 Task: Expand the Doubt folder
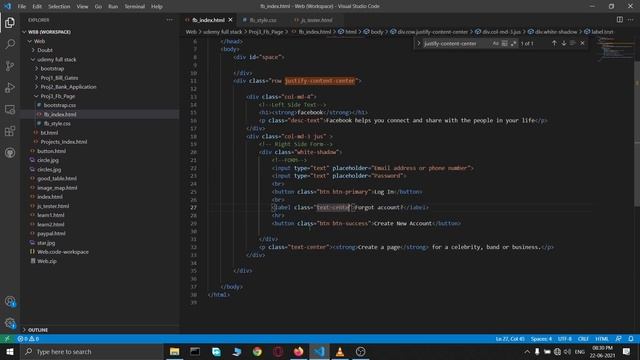[x=44, y=50]
